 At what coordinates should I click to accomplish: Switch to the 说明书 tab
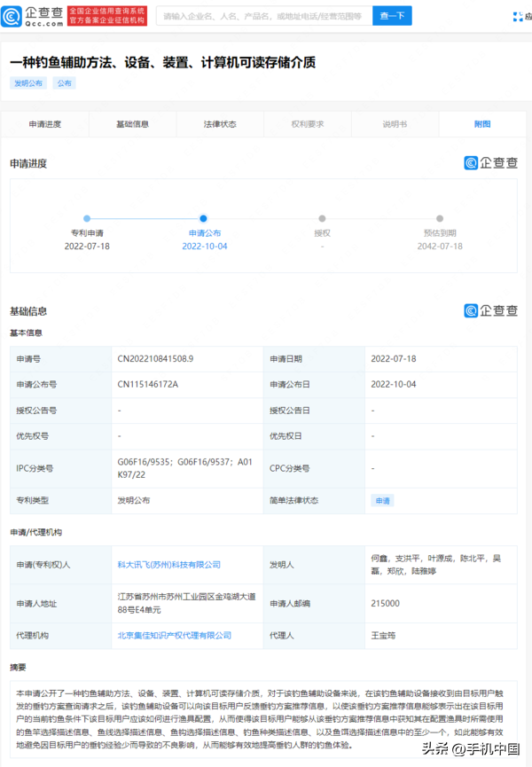click(x=395, y=124)
